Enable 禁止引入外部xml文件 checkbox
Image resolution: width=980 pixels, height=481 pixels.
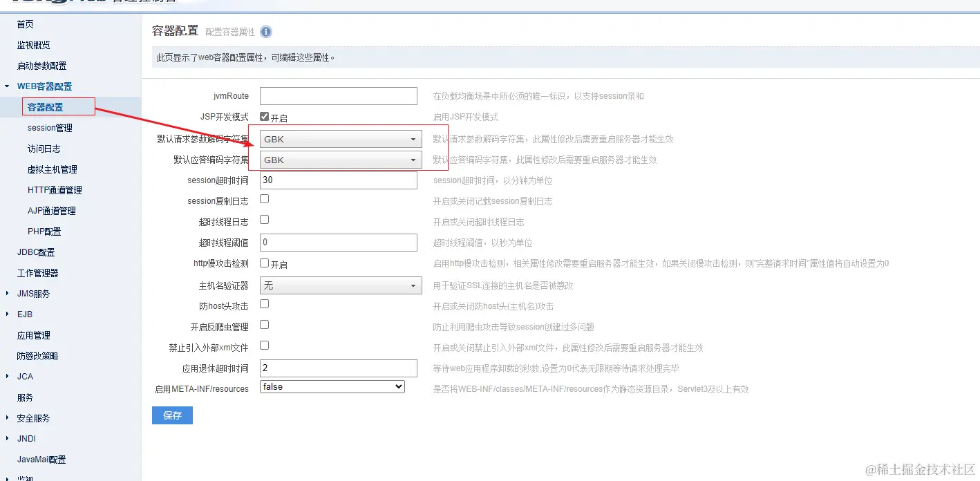(264, 346)
